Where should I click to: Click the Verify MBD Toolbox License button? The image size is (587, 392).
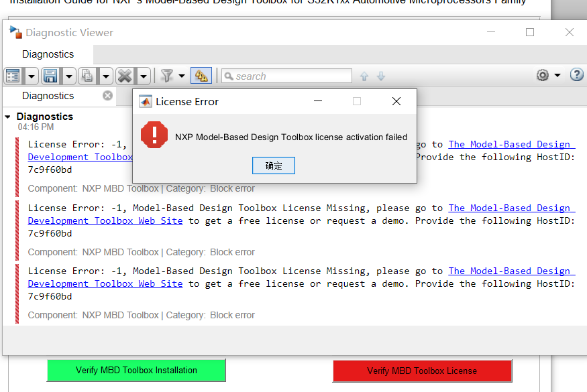tap(422, 371)
